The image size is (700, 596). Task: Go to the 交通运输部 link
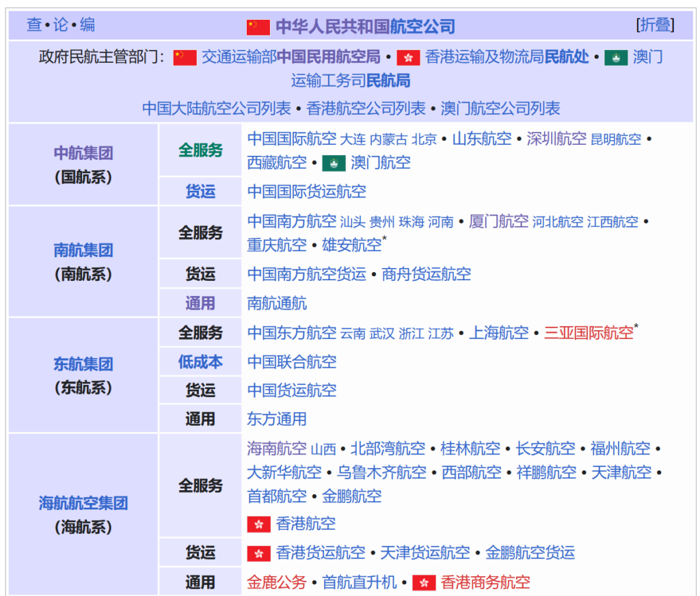(x=239, y=57)
